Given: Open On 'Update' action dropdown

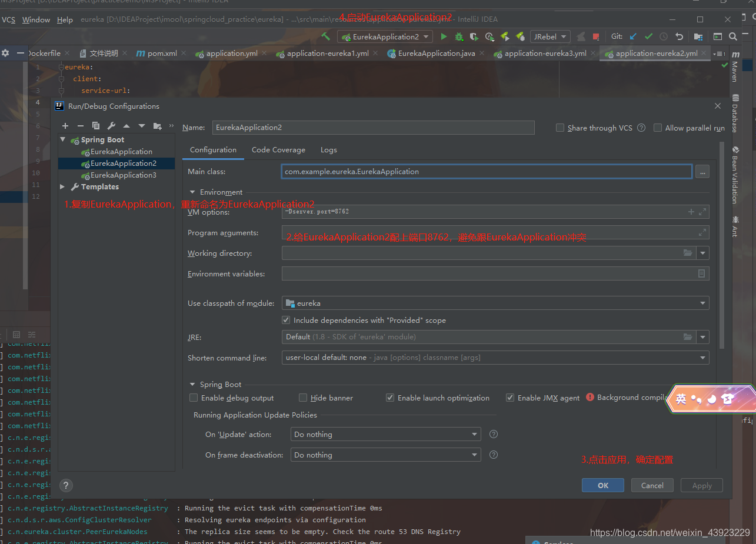Looking at the screenshot, I should click(x=386, y=434).
